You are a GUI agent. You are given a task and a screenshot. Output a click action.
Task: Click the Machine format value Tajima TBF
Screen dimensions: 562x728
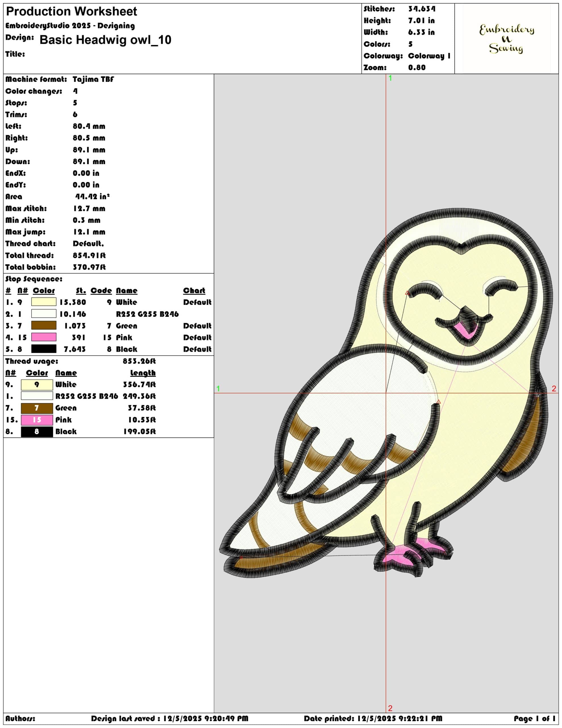pos(93,79)
